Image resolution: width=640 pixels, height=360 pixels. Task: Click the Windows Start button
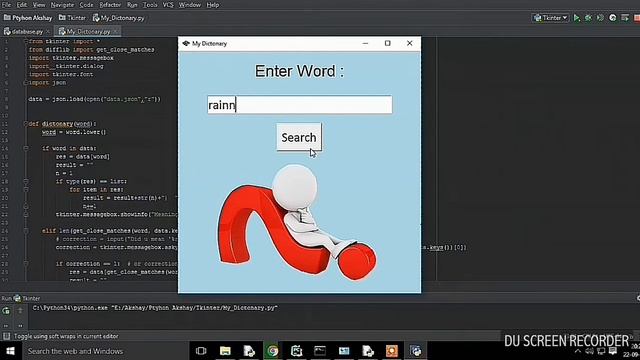coord(10,351)
